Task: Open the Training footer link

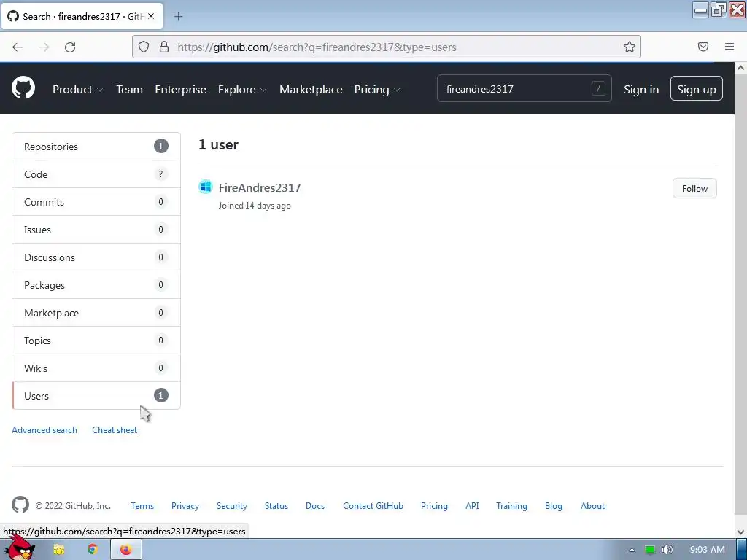Action: click(511, 506)
